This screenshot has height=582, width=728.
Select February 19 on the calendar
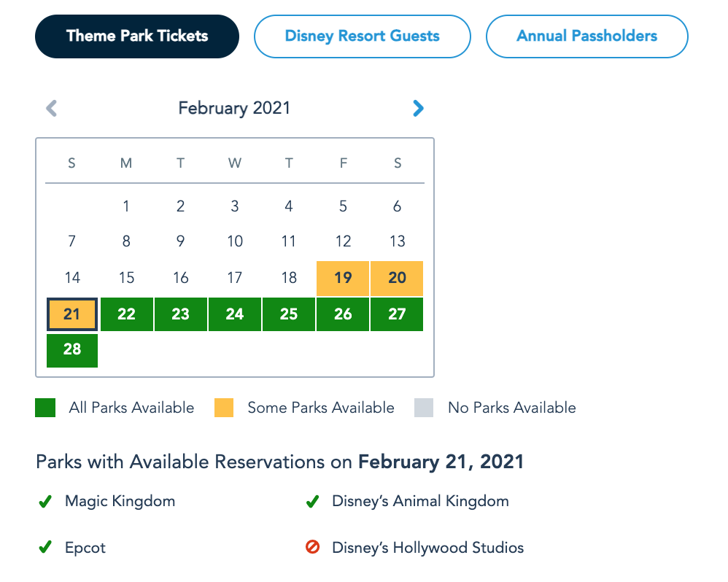343,278
